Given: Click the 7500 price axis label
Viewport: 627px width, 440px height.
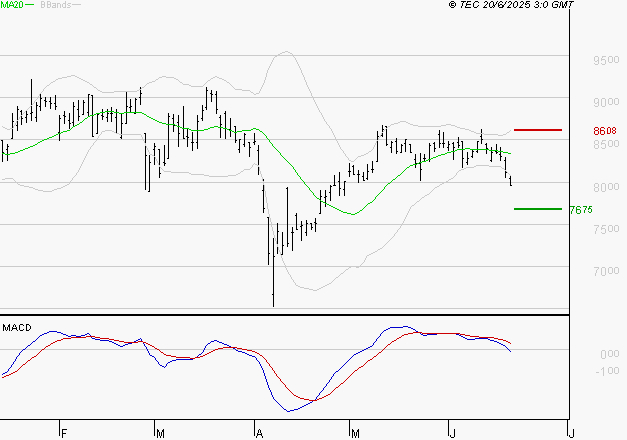Looking at the screenshot, I should click(x=604, y=229).
